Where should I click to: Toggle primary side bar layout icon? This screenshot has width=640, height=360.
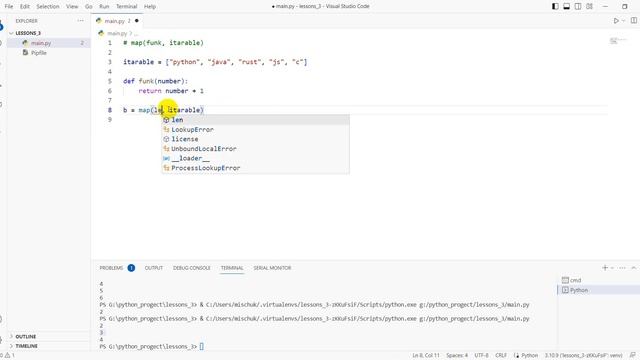[555, 6]
